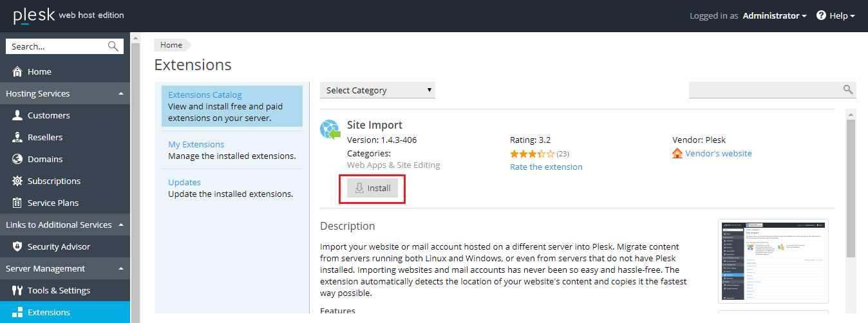
Task: Click the Description heading
Action: point(348,226)
